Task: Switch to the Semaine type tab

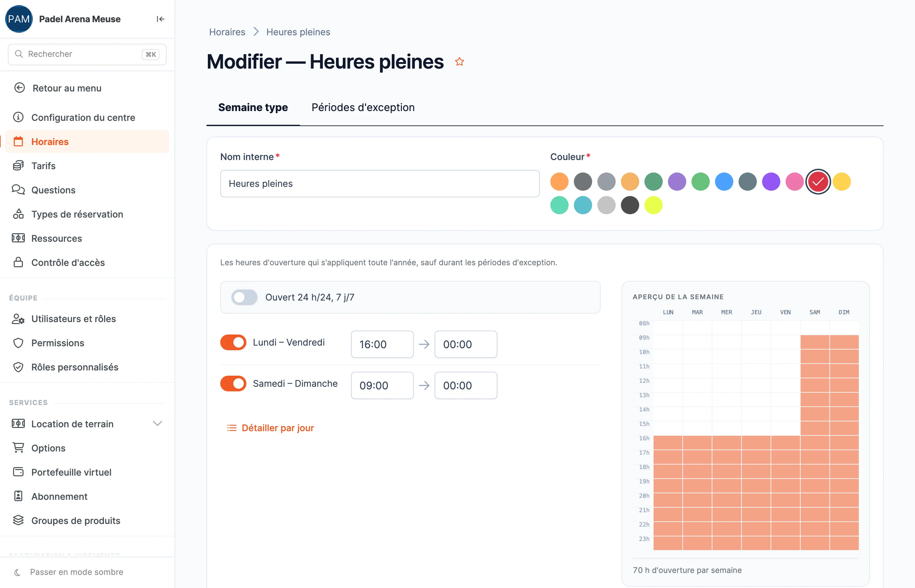Action: tap(253, 108)
